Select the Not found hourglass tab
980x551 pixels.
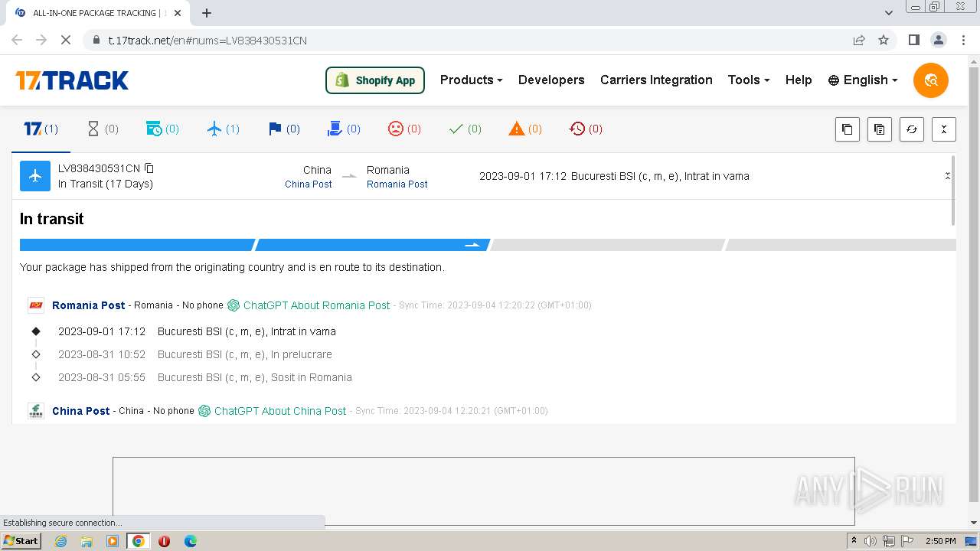click(x=103, y=129)
